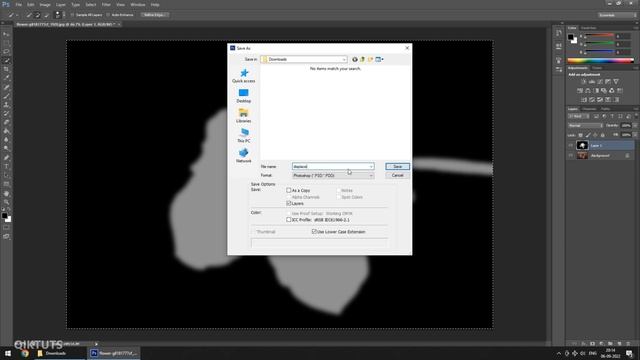Go up one folder level icon
The height and width of the screenshot is (360, 640).
[362, 60]
